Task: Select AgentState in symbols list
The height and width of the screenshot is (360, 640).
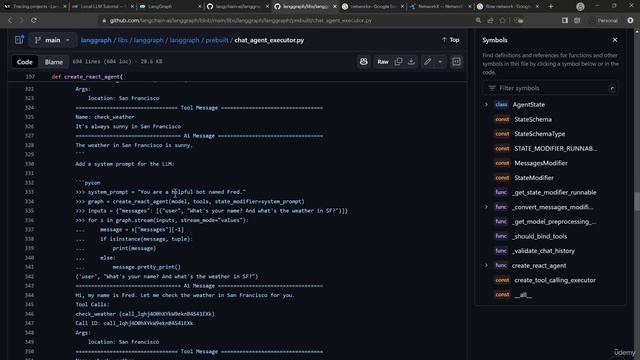Action: pos(529,104)
